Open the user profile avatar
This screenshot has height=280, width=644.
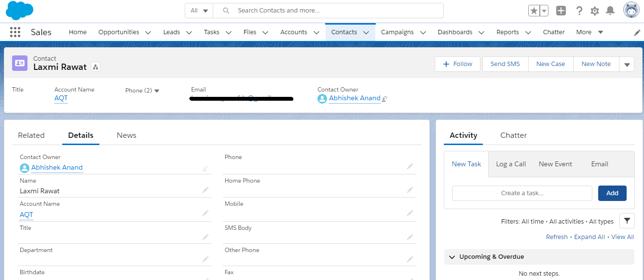pyautogui.click(x=631, y=10)
